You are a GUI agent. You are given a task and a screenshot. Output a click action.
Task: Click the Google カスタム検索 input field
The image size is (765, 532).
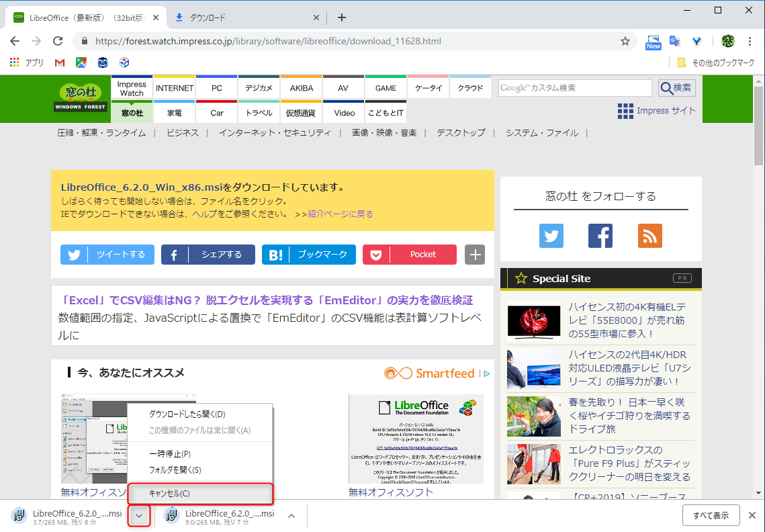pos(574,87)
